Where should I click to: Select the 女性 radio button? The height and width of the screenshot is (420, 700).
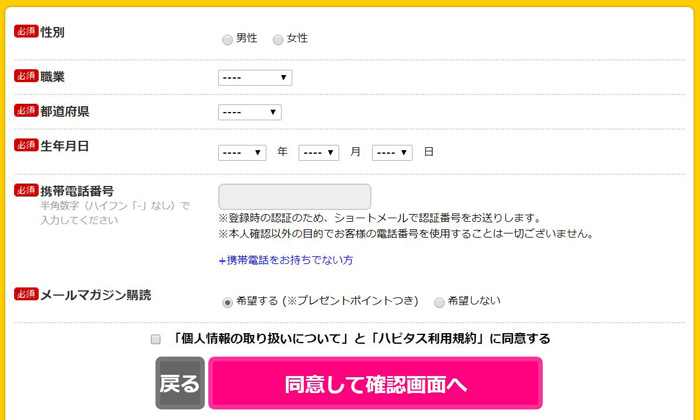278,40
